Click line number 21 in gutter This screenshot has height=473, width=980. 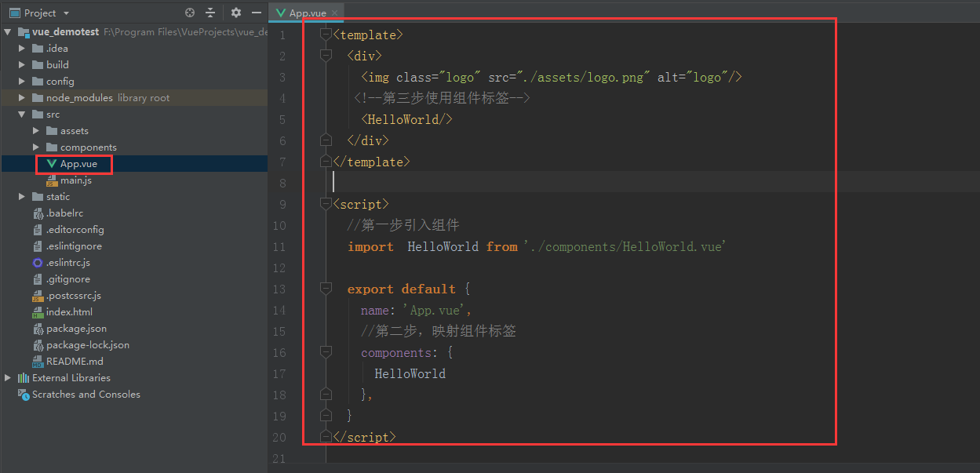click(278, 458)
